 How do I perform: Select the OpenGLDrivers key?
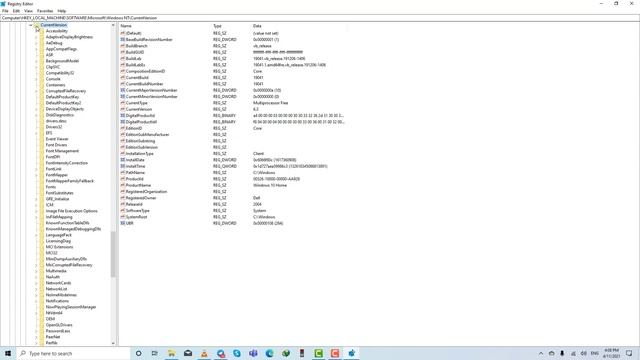59,325
